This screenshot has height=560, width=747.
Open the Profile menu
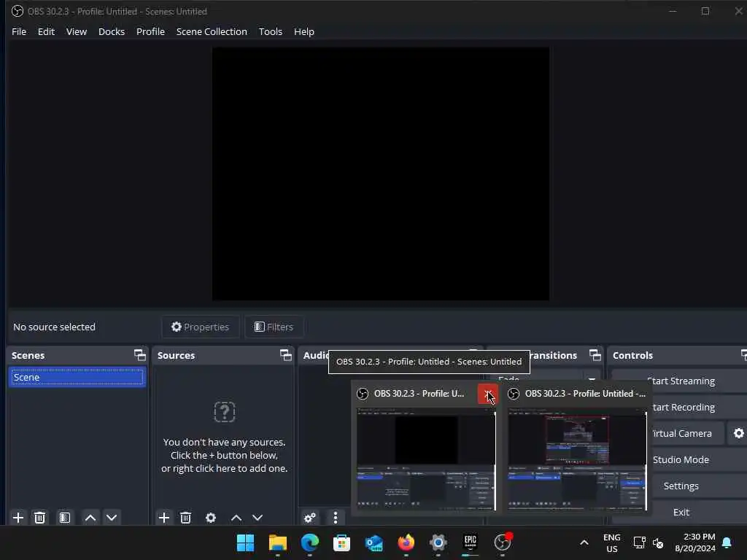[150, 31]
